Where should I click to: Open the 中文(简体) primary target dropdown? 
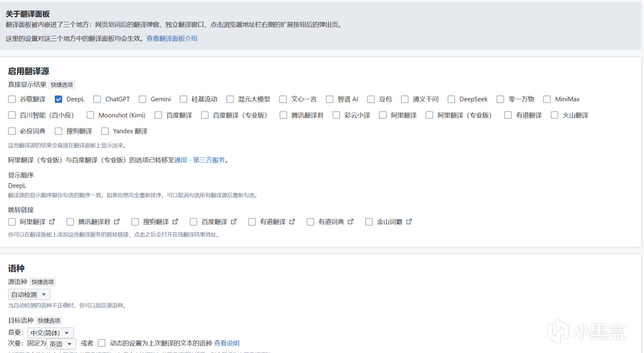(50, 333)
